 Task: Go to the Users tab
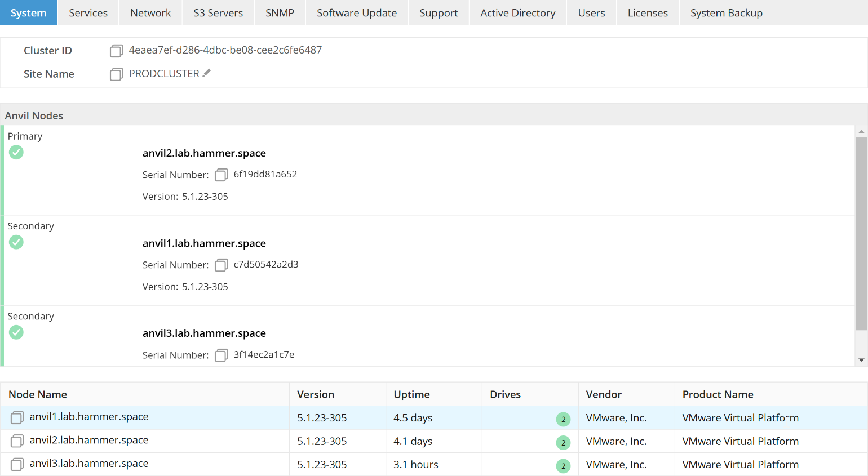[592, 12]
